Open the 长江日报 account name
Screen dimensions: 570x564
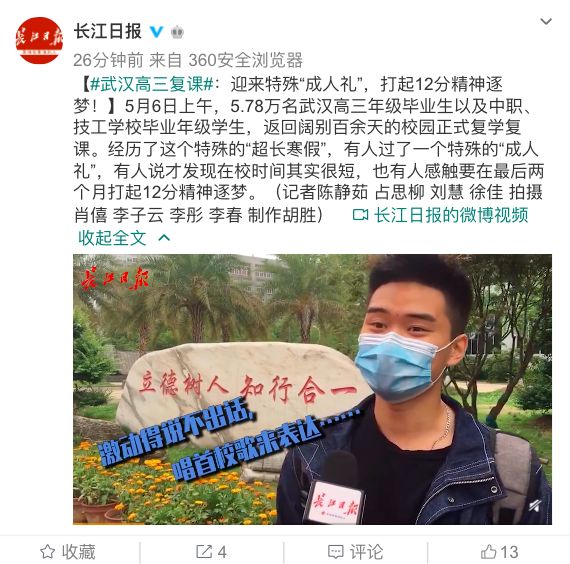108,31
